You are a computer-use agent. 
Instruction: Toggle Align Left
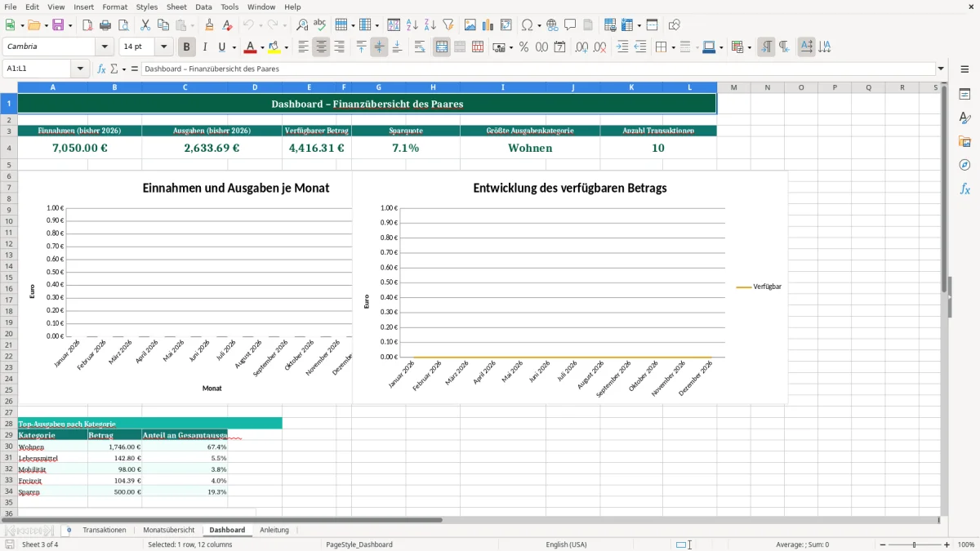coord(303,47)
